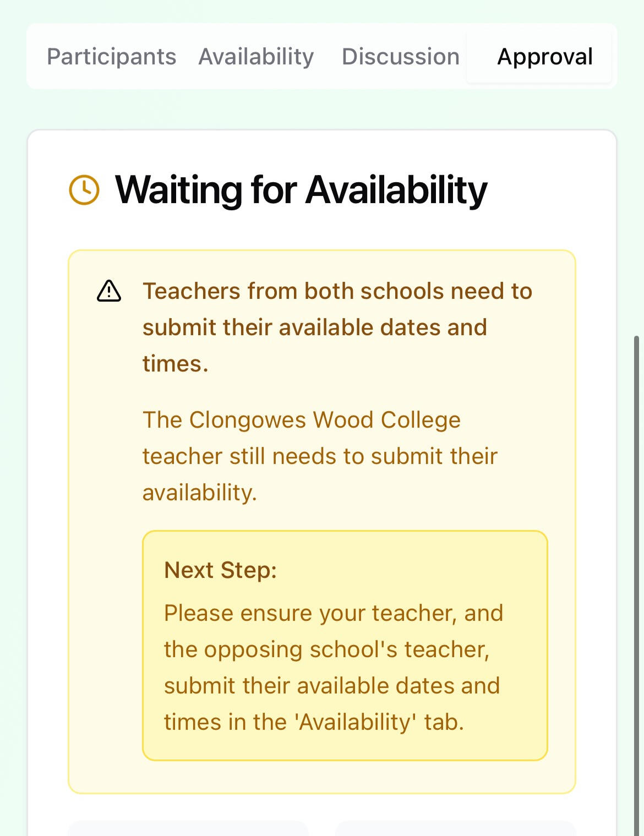The image size is (644, 836).
Task: Click the clock icon beside the heading
Action: coord(84,190)
